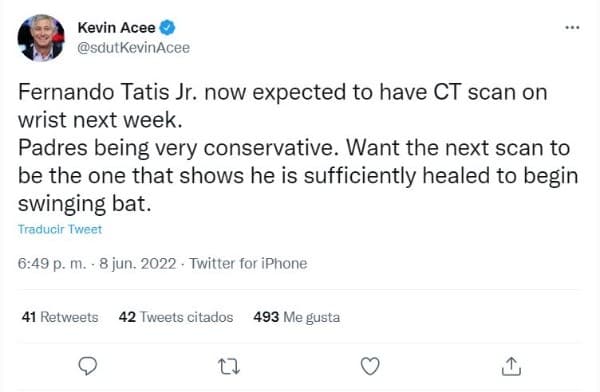Open the Twitter for iPhone source link
This screenshot has height=392, width=600.
point(248,264)
